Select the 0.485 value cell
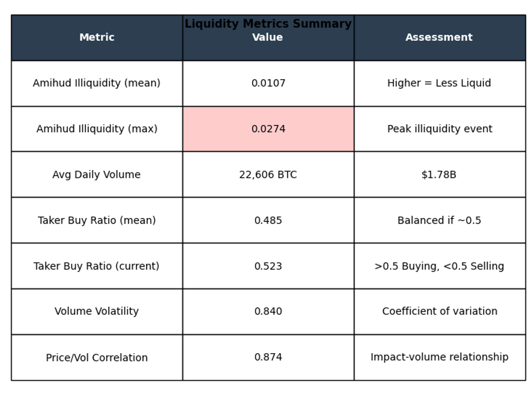 click(x=268, y=220)
